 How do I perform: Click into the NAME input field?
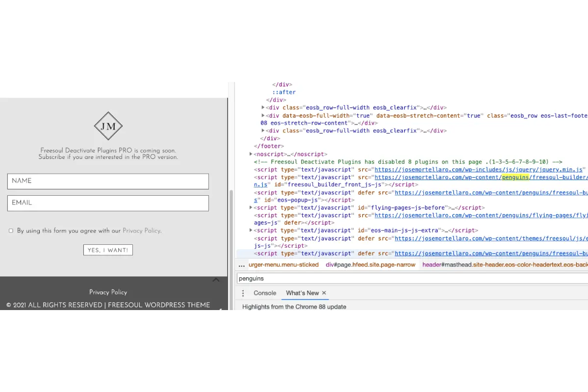pos(108,181)
